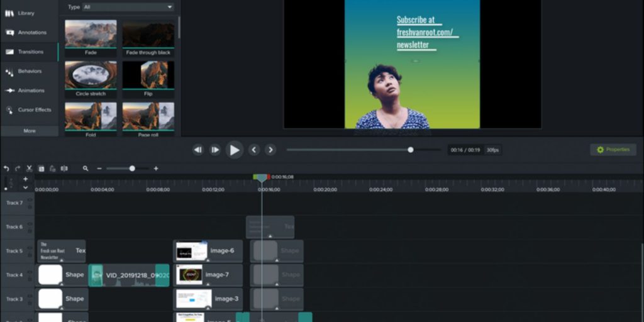
Task: Click the Animations arrow icon
Action: pos(9,91)
